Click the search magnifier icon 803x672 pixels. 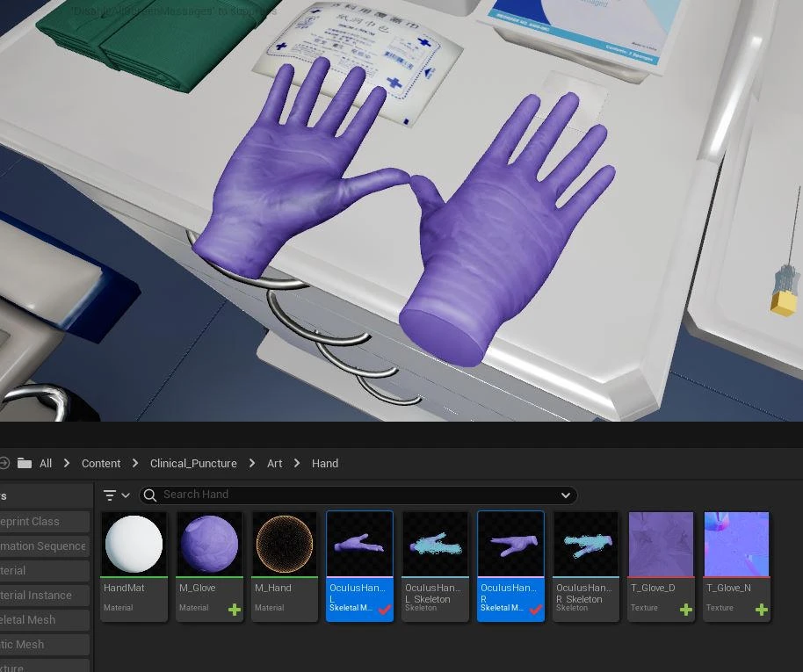click(149, 495)
